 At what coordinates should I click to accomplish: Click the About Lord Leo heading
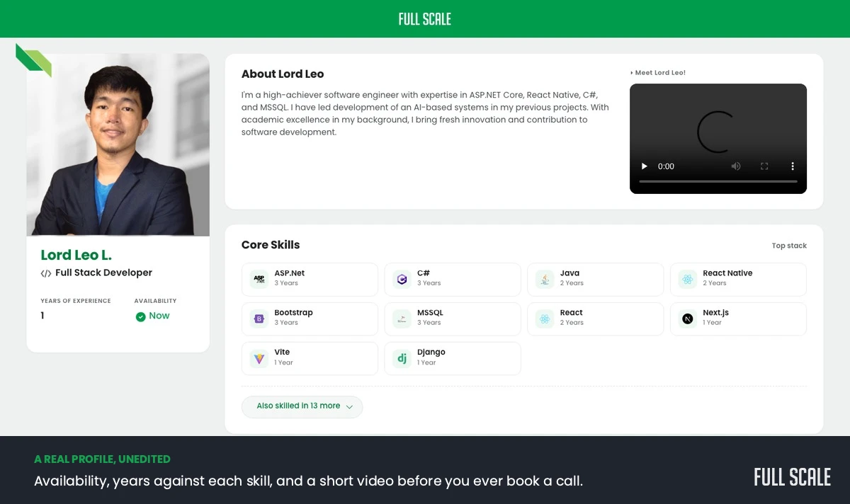[283, 74]
